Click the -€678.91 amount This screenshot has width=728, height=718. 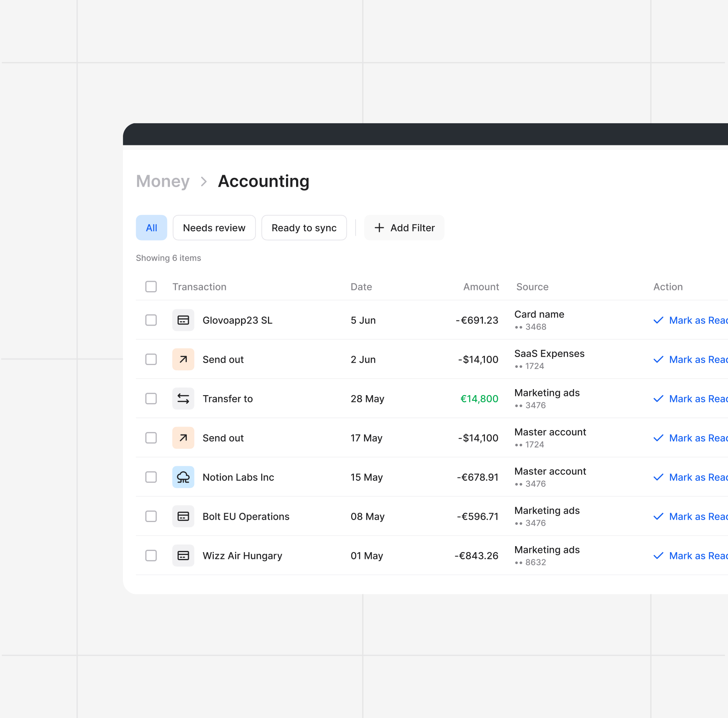(478, 477)
